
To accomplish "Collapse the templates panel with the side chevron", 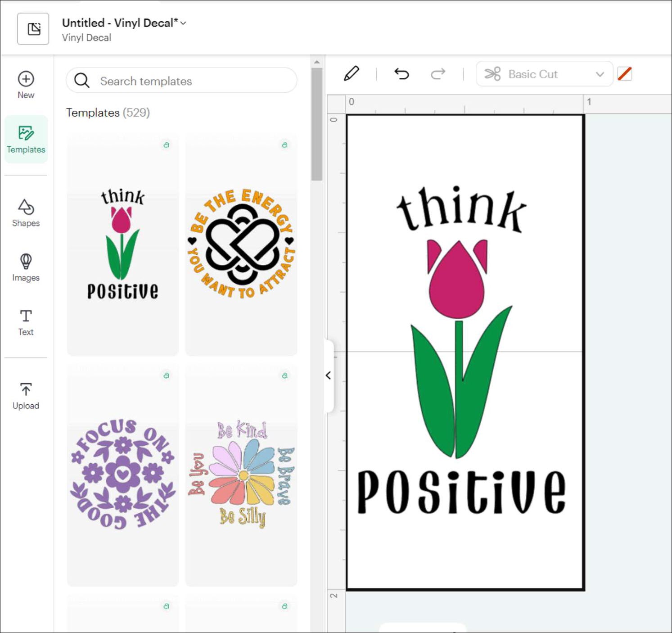I will [328, 375].
